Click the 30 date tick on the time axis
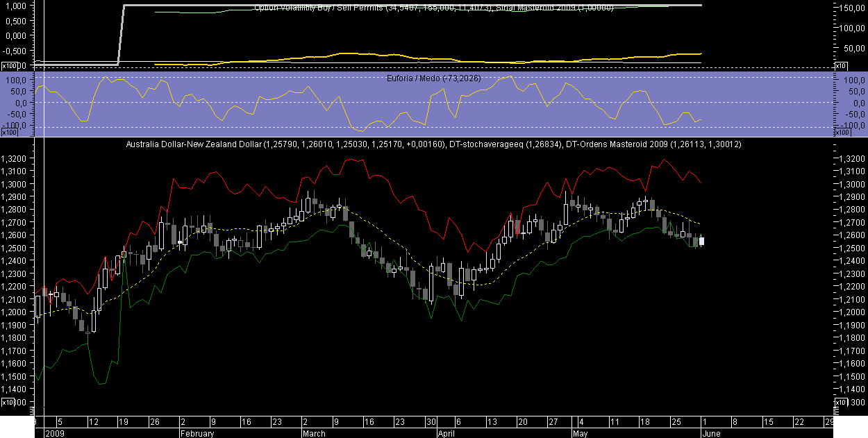 click(431, 422)
